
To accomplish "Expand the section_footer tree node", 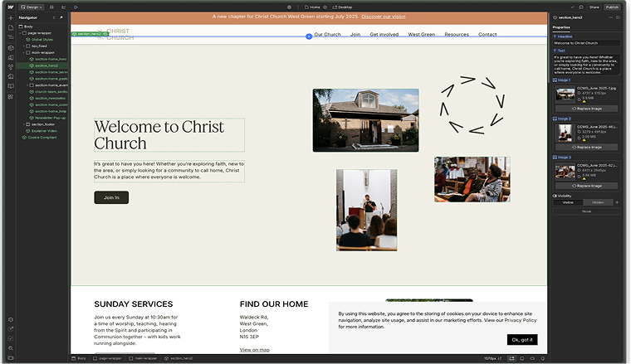I will 24,124.
